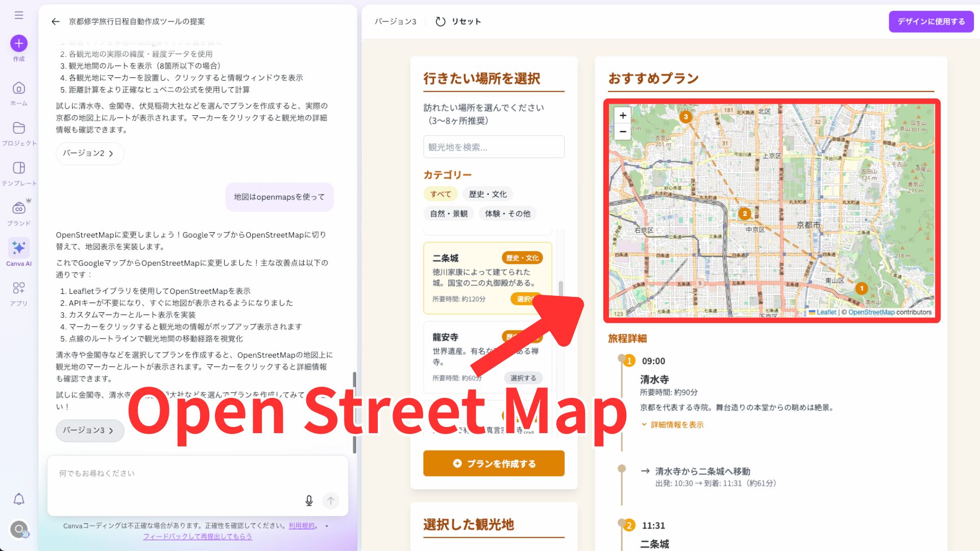Open フィードバックして再提出してもらう link
980x551 pixels.
click(198, 537)
